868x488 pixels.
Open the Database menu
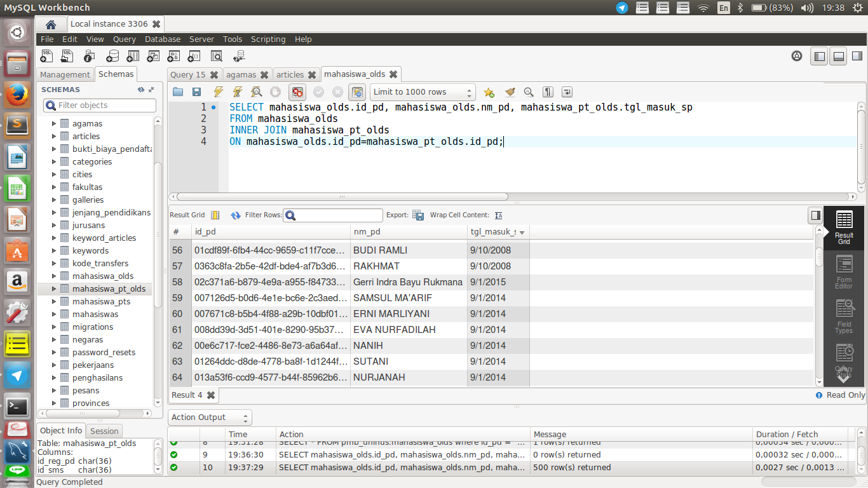point(163,39)
